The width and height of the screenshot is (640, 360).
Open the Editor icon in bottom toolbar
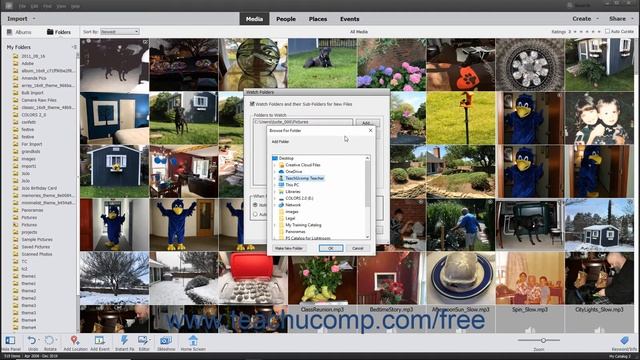143,340
